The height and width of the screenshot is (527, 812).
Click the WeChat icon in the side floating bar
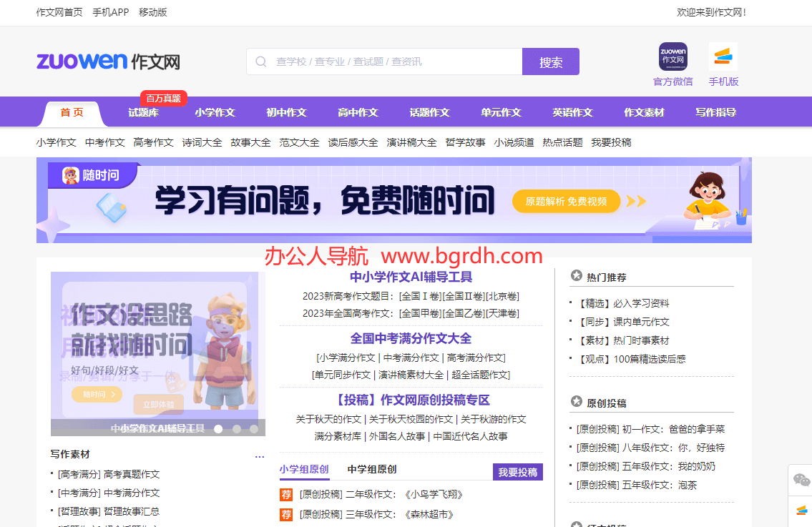click(x=802, y=480)
